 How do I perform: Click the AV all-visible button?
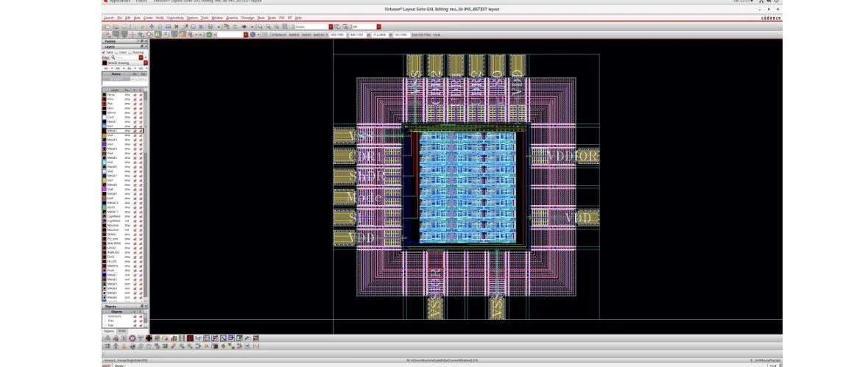pos(106,68)
